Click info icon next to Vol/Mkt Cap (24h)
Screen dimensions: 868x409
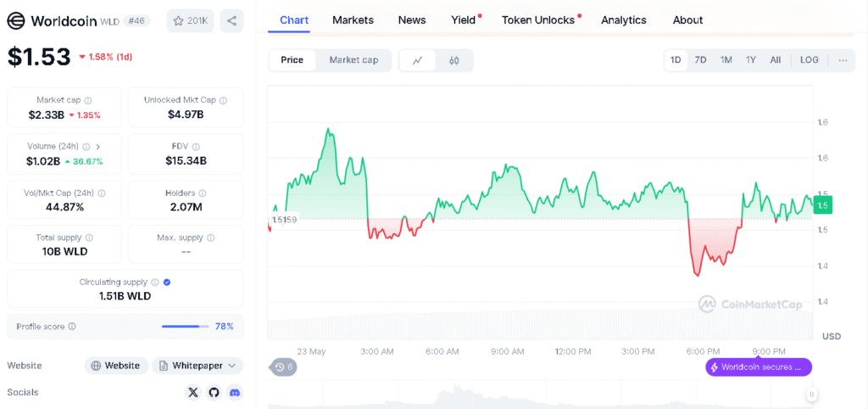click(x=102, y=193)
